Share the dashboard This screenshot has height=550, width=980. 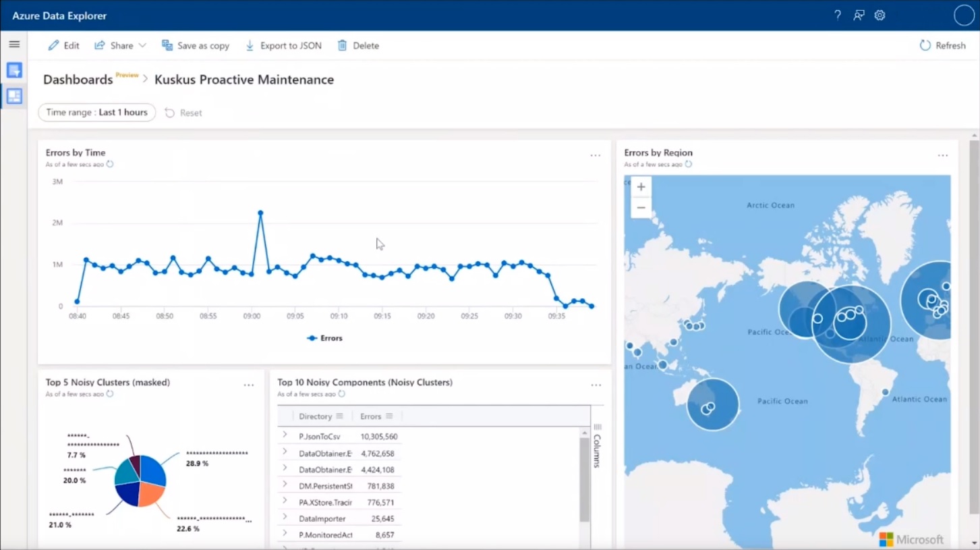(x=114, y=45)
